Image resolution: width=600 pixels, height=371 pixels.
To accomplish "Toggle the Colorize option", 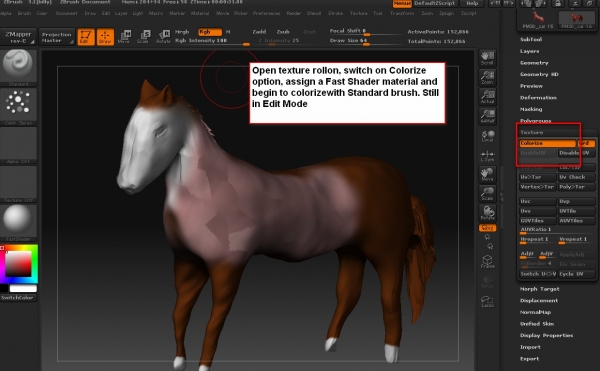I will coord(548,143).
